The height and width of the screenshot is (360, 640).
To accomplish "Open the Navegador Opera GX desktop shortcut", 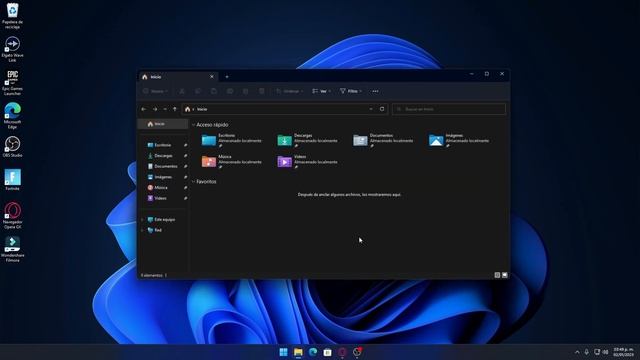I will coord(12,216).
